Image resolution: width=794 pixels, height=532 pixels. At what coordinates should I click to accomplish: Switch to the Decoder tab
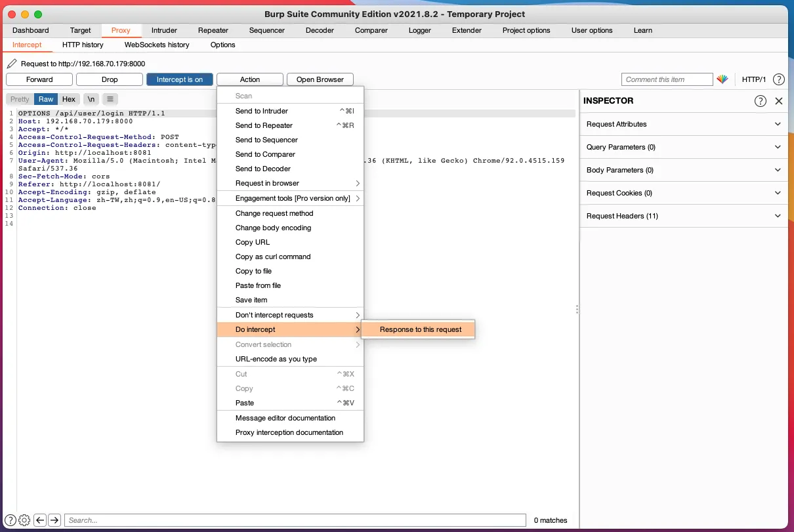(320, 30)
